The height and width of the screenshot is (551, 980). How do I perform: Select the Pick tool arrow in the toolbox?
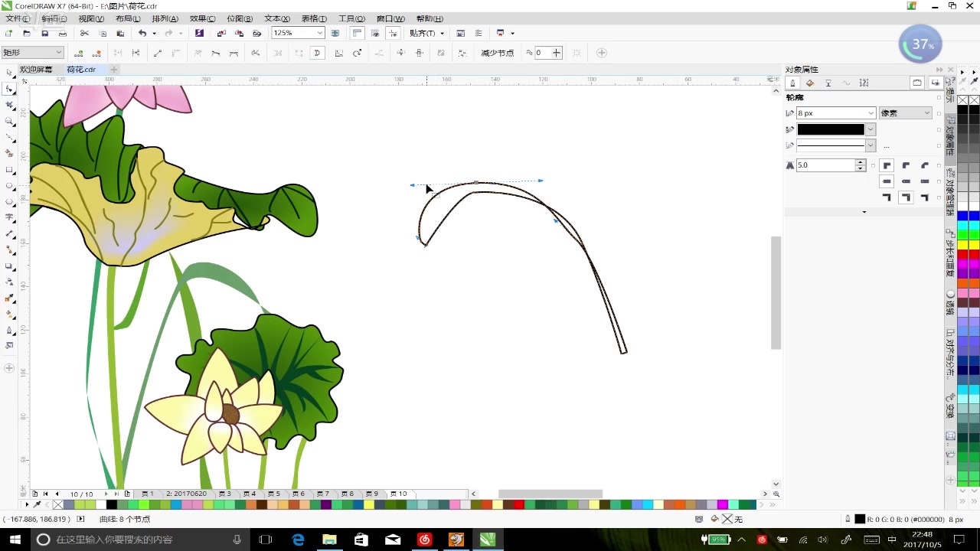pyautogui.click(x=10, y=73)
